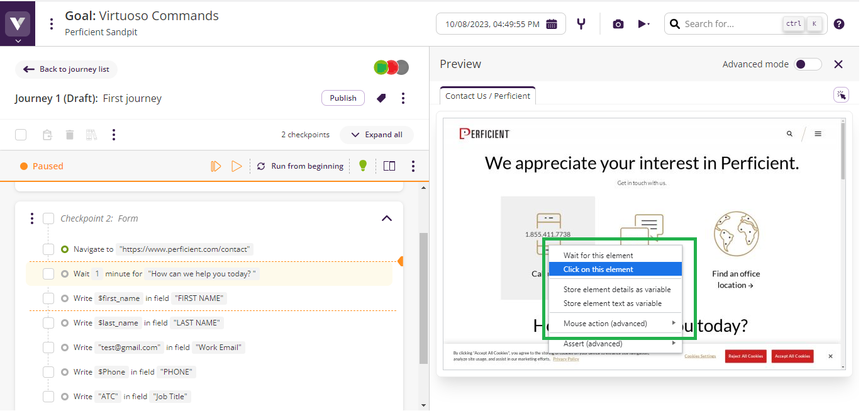This screenshot has height=413, width=868.
Task: Click the orange step position marker
Action: (400, 261)
